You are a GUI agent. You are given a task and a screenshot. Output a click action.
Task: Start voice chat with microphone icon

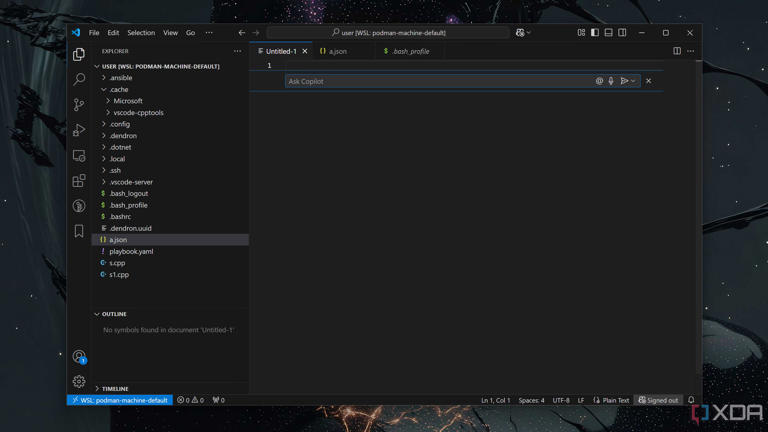point(611,81)
